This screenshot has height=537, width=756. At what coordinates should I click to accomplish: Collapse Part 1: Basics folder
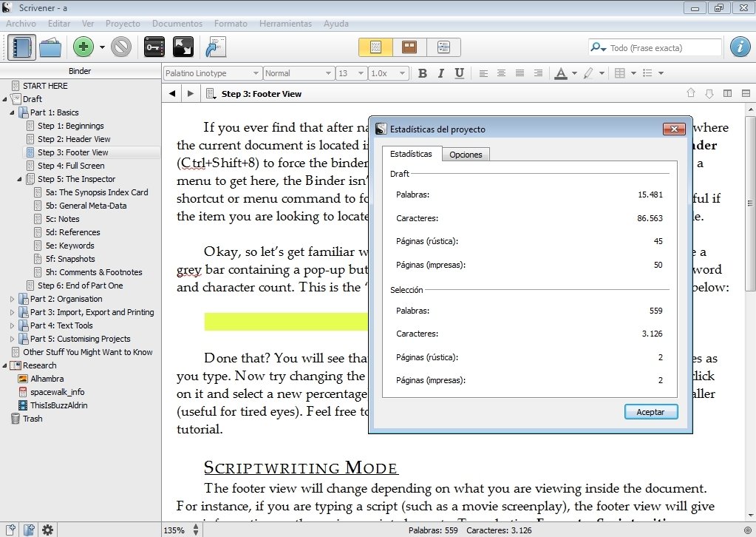pyautogui.click(x=12, y=113)
